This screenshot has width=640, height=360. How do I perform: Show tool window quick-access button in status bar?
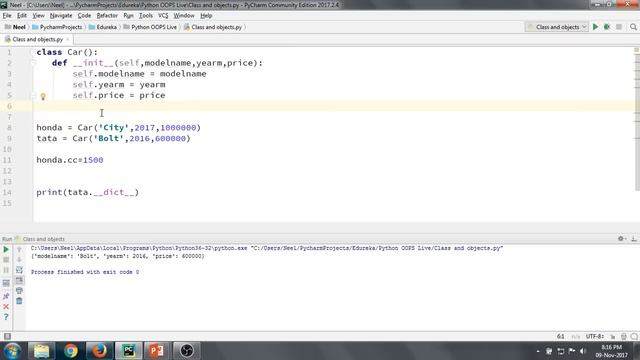coord(7,336)
